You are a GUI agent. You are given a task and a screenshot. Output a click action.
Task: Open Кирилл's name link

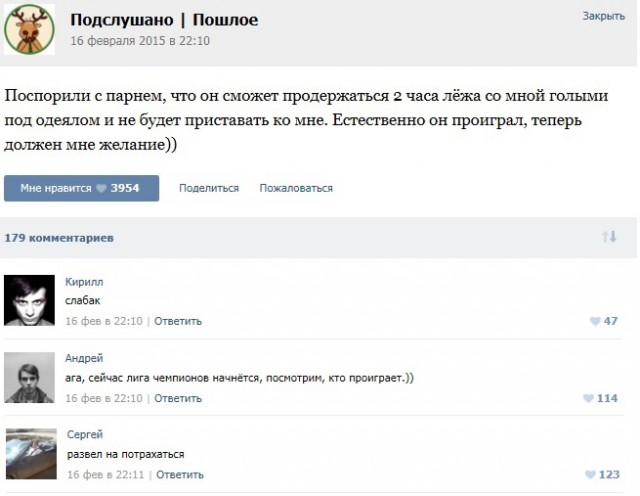tap(84, 282)
